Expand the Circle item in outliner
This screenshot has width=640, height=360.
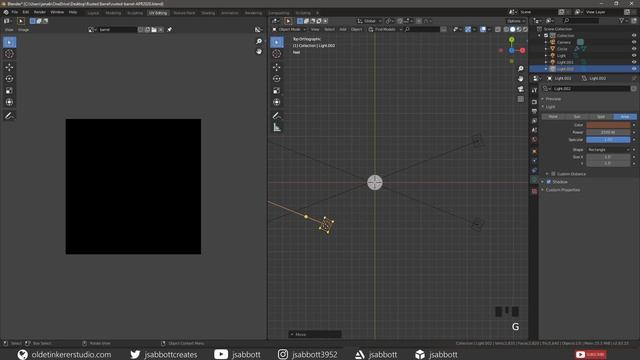coord(546,49)
